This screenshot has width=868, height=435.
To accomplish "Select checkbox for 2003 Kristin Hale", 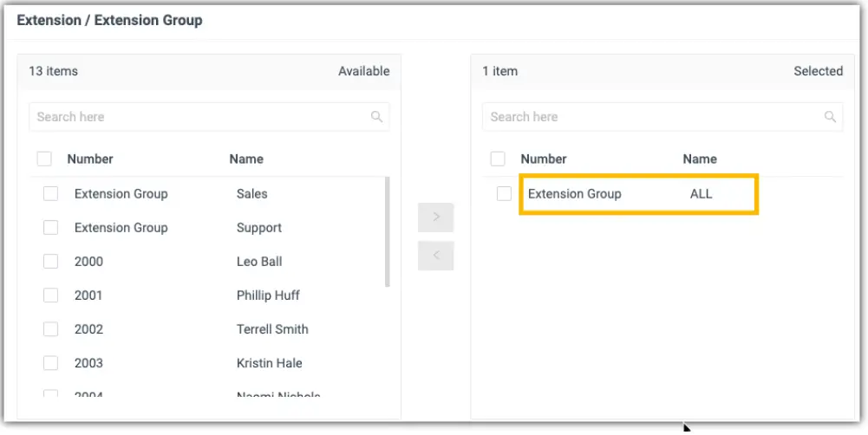I will (50, 363).
